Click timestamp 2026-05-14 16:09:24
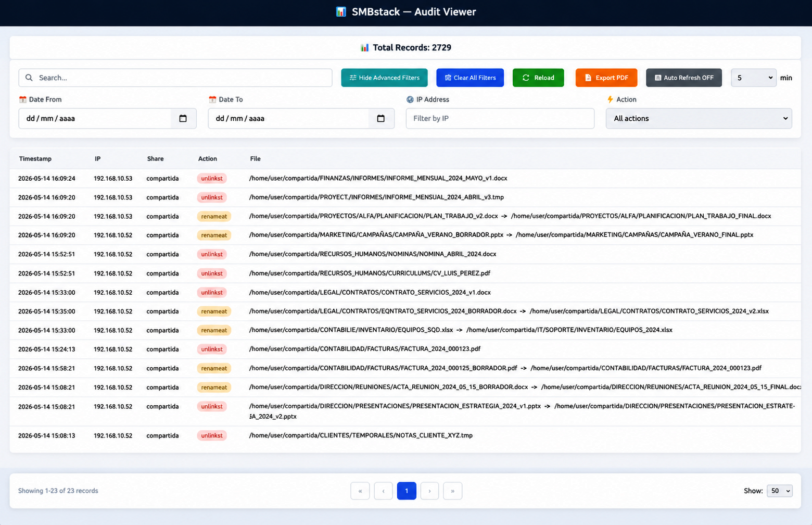 point(47,178)
